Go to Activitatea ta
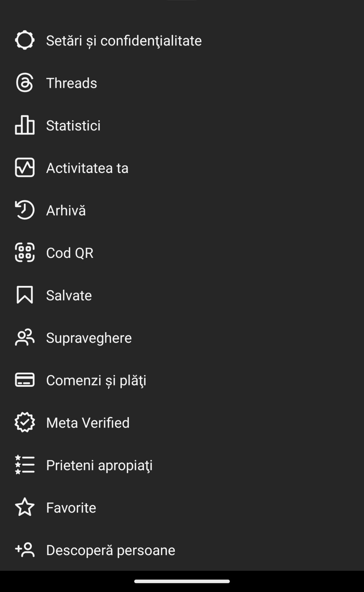Image resolution: width=364 pixels, height=592 pixels. pyautogui.click(x=87, y=168)
